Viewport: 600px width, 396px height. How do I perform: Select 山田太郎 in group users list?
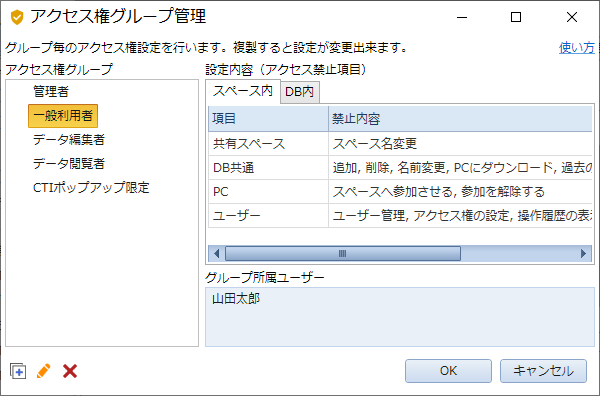click(236, 298)
